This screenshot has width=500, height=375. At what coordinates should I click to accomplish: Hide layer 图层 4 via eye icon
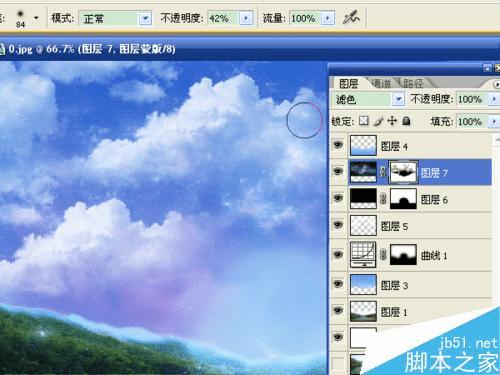338,145
